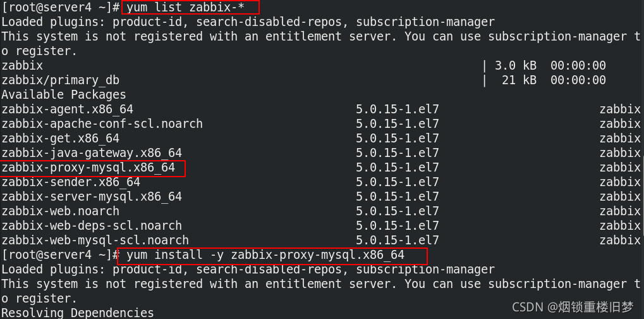Click version 5.0.15-1.el7 of zabbix-proxy-mysql row
The height and width of the screenshot is (319, 644).
click(397, 168)
